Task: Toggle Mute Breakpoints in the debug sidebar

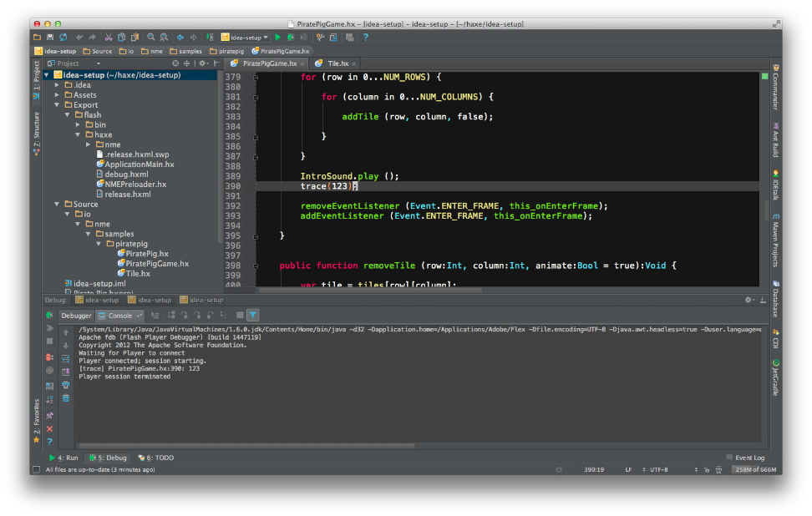Action: 50,371
